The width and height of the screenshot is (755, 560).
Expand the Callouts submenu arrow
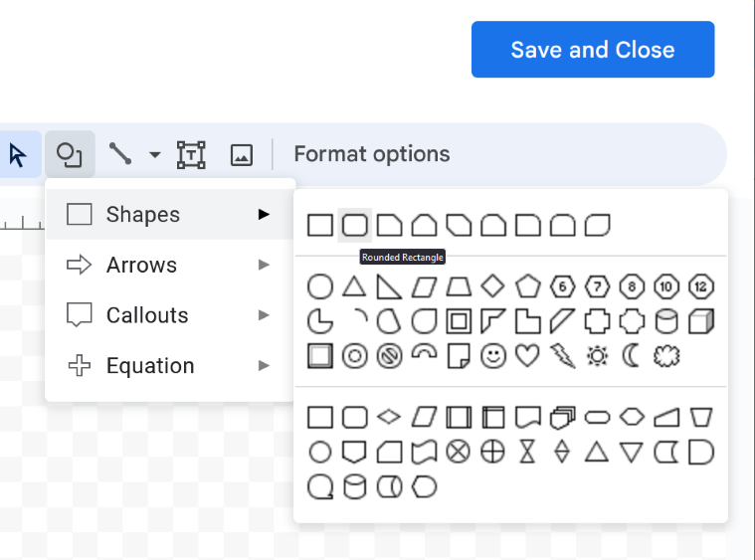tap(264, 315)
